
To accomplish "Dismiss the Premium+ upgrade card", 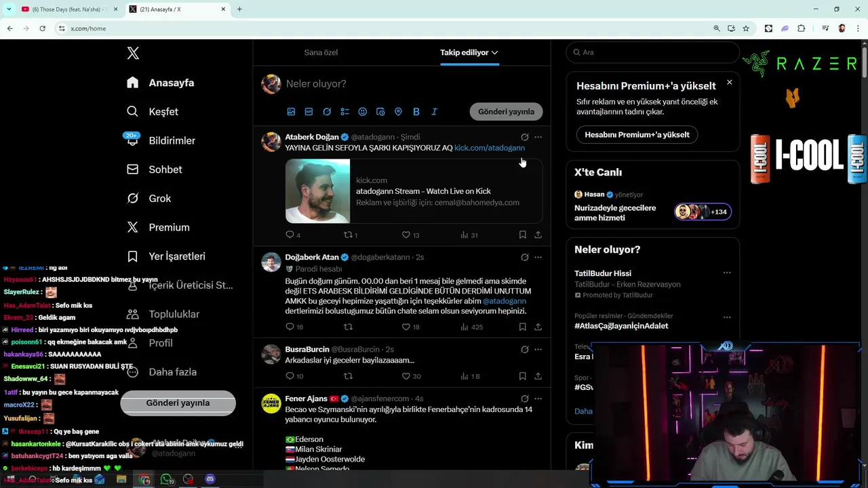I will [x=729, y=82].
